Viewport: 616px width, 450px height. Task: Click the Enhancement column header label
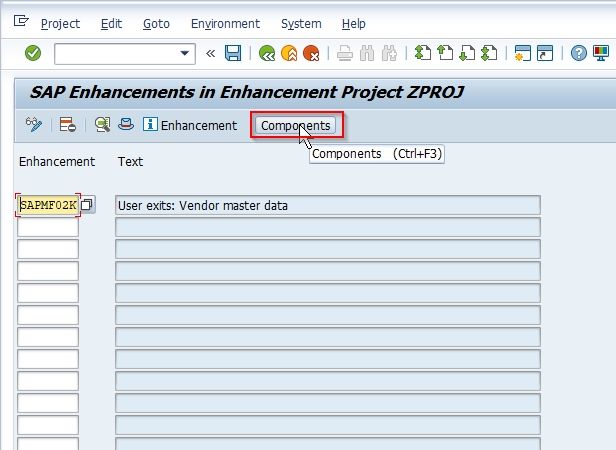pos(57,162)
